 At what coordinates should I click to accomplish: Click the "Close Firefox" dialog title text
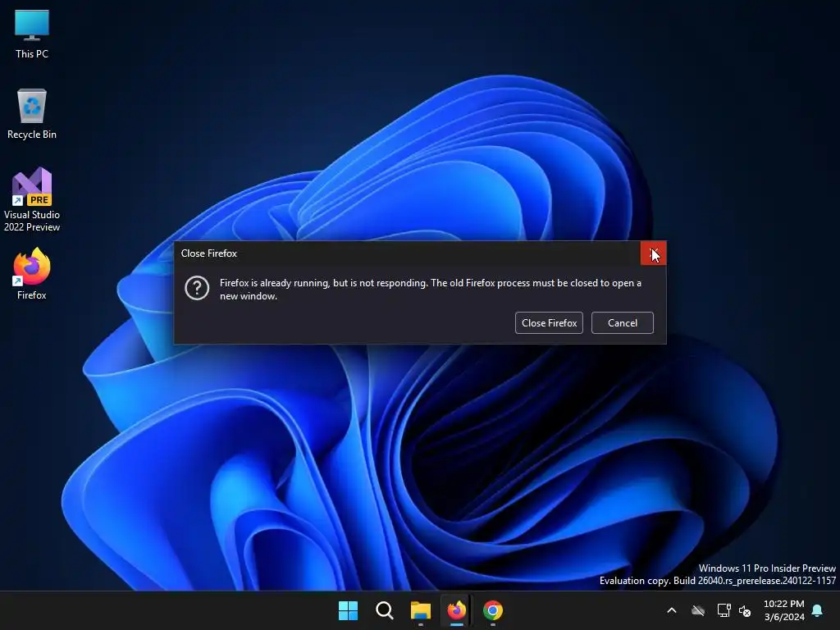209,253
